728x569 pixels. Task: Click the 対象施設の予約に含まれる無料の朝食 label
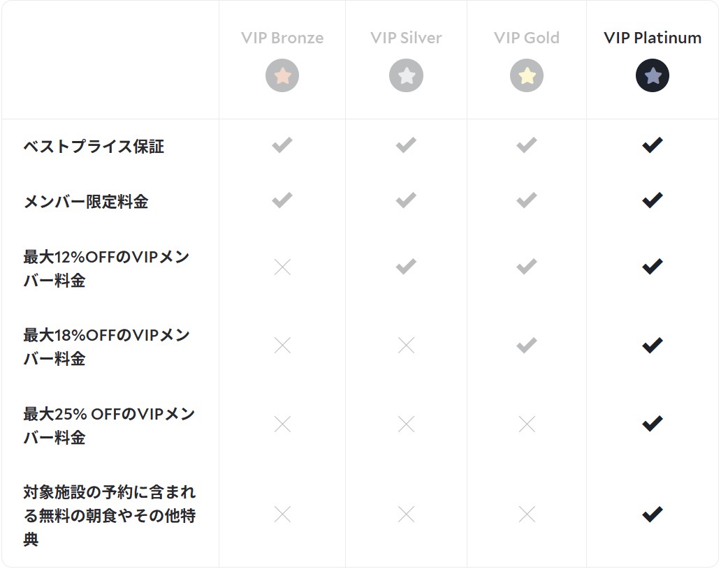point(109,515)
